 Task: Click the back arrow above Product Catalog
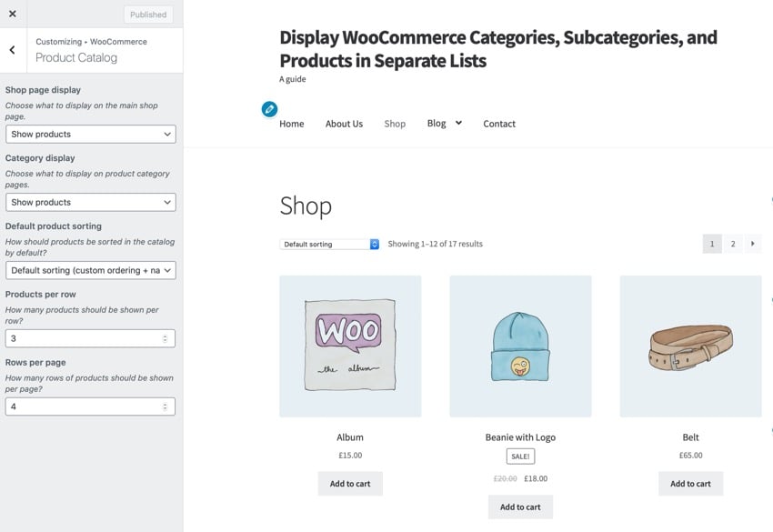tap(12, 48)
